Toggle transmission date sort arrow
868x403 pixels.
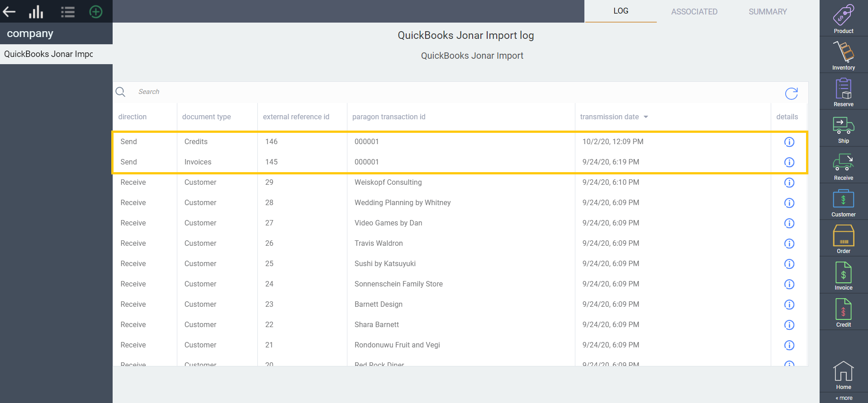click(646, 117)
